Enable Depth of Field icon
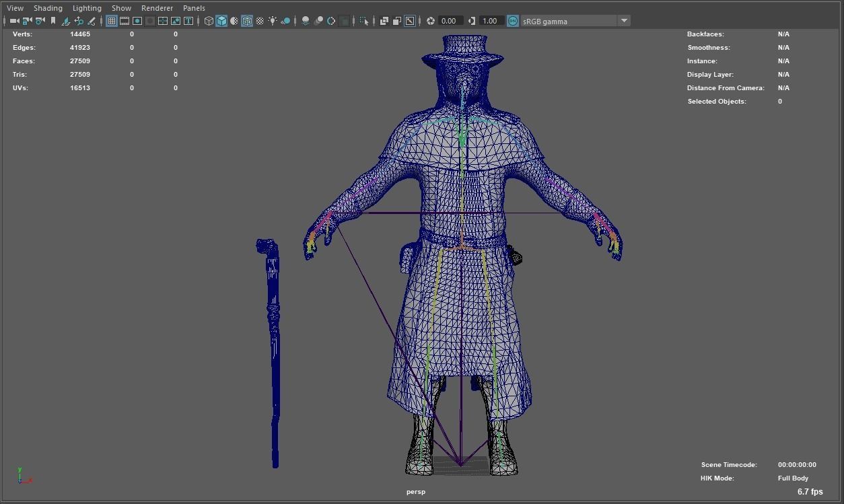This screenshot has height=504, width=844. (x=344, y=21)
